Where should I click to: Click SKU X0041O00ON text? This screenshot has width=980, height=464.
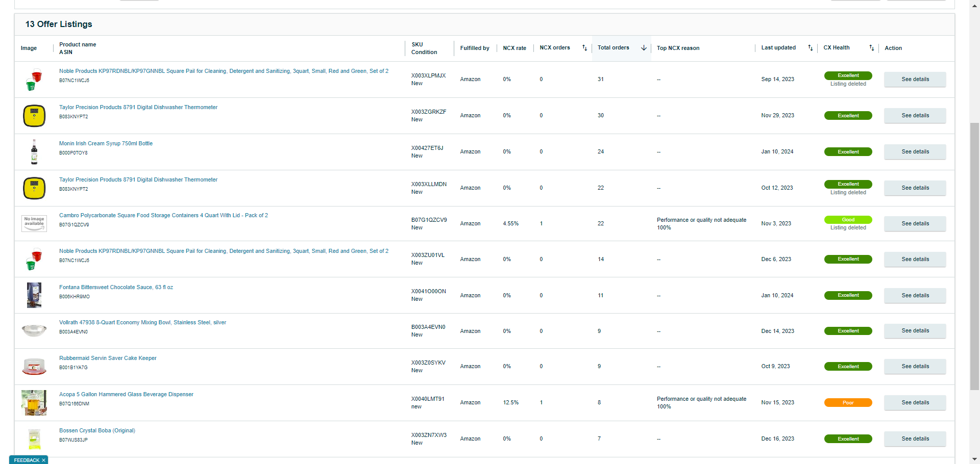(x=428, y=292)
